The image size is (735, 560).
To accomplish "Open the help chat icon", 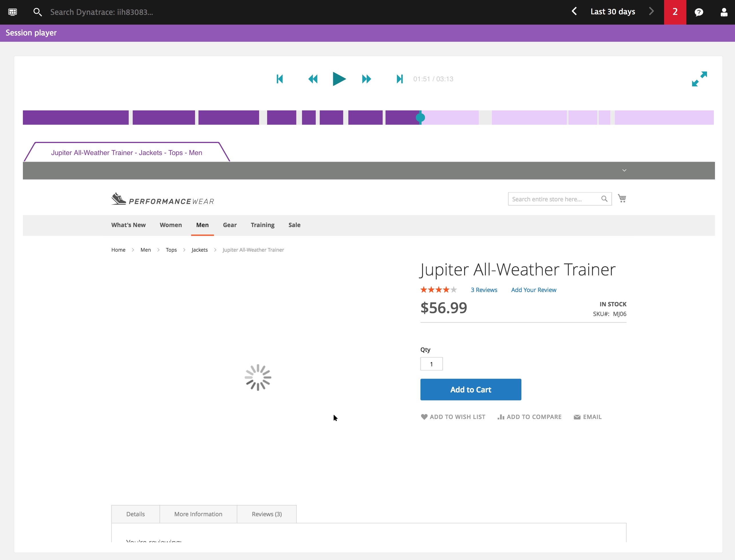I will (x=699, y=12).
